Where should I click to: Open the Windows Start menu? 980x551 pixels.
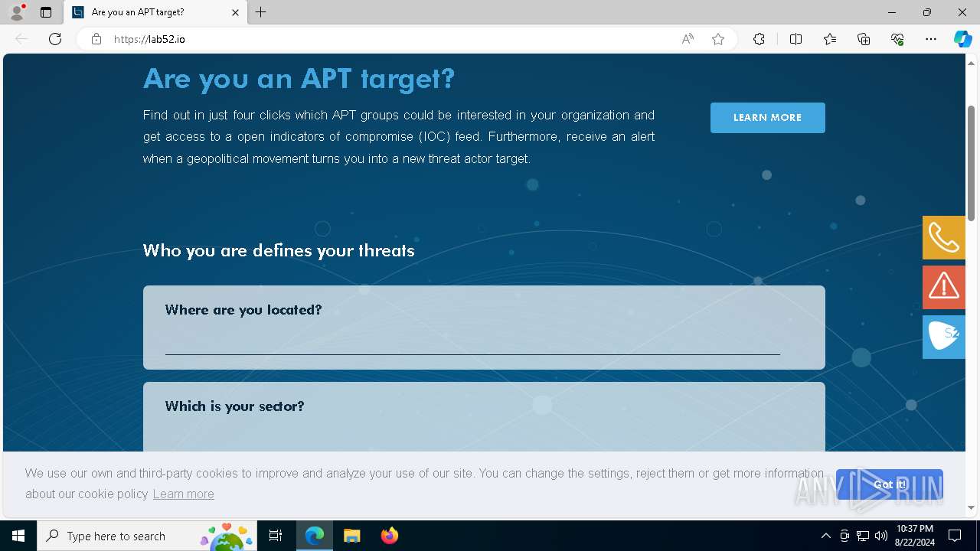coord(18,536)
